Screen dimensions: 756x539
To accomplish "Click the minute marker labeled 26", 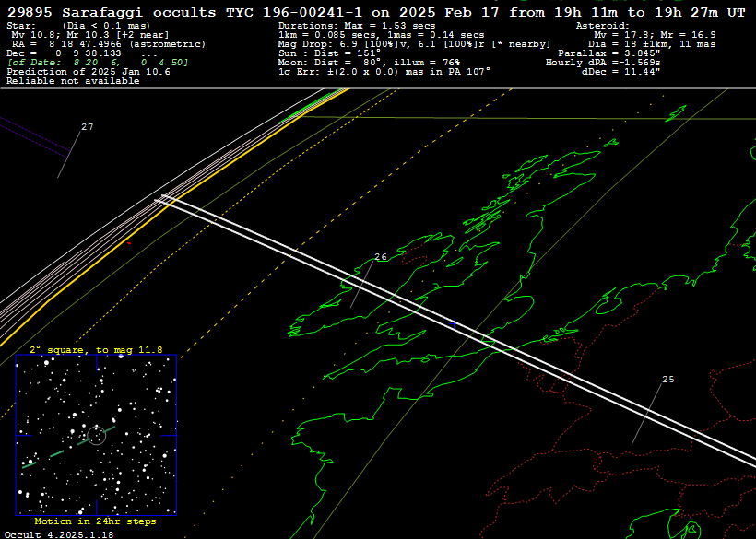I will [x=381, y=257].
